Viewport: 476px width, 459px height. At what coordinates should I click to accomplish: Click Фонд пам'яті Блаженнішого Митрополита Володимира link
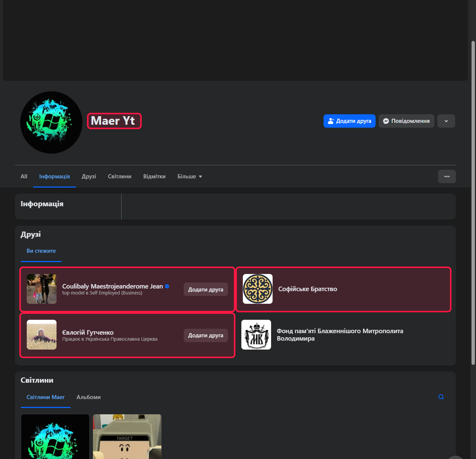coord(340,335)
